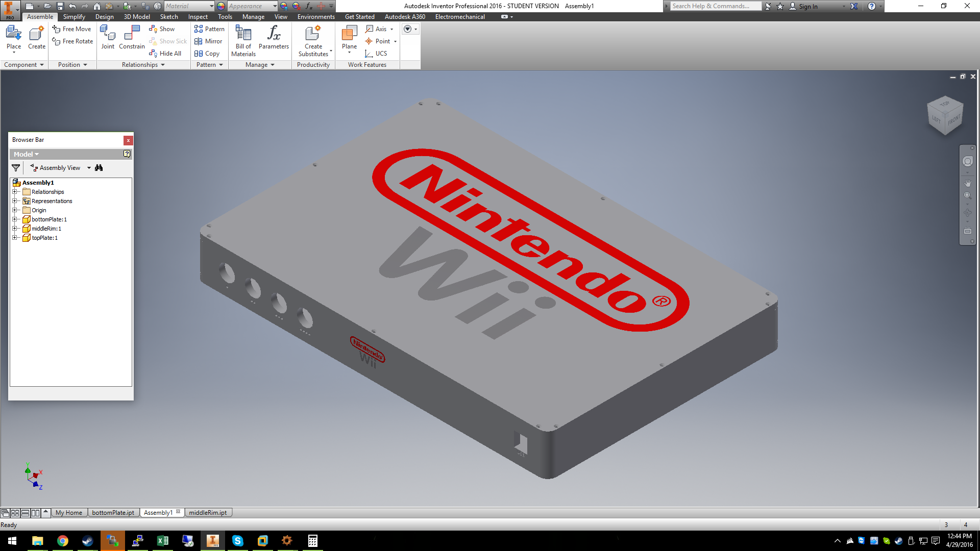The width and height of the screenshot is (980, 551).
Task: Click the Axis work feature tool
Action: click(379, 29)
